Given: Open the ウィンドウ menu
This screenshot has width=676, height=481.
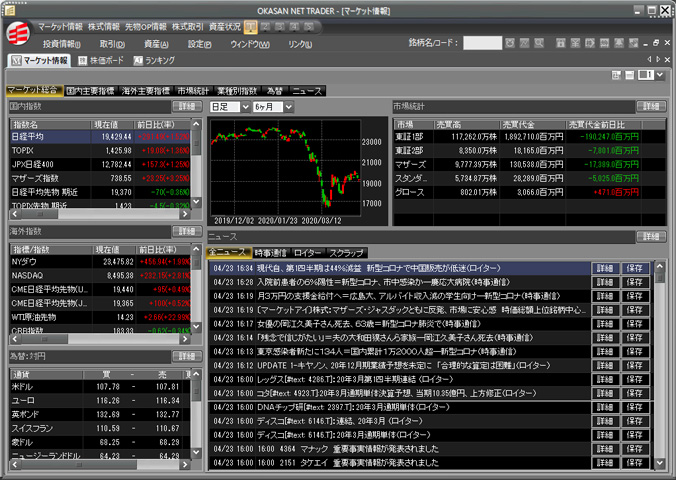Looking at the screenshot, I should [x=250, y=44].
